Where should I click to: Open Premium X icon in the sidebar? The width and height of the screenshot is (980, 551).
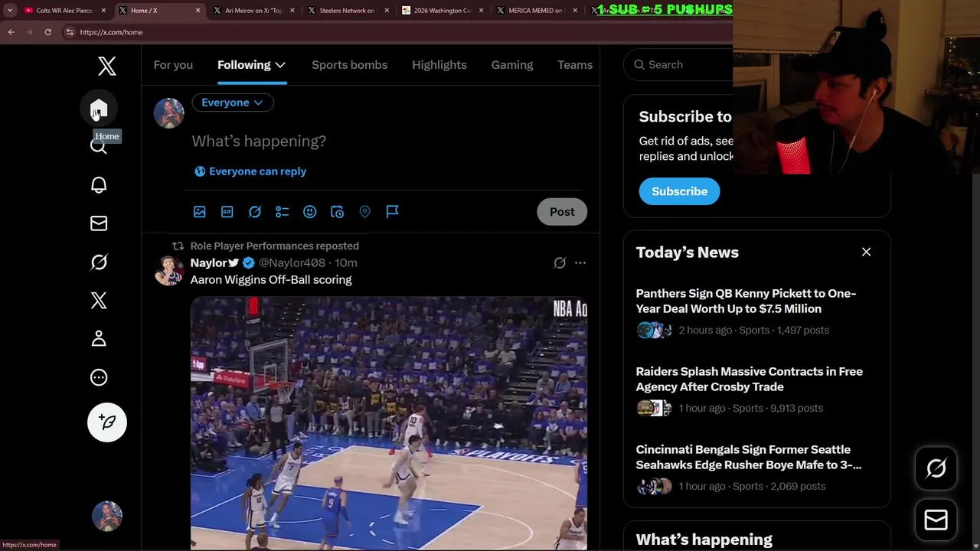pos(99,300)
